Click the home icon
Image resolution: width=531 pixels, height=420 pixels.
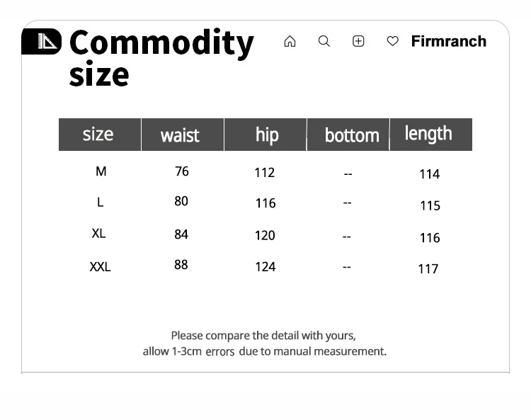pos(290,42)
